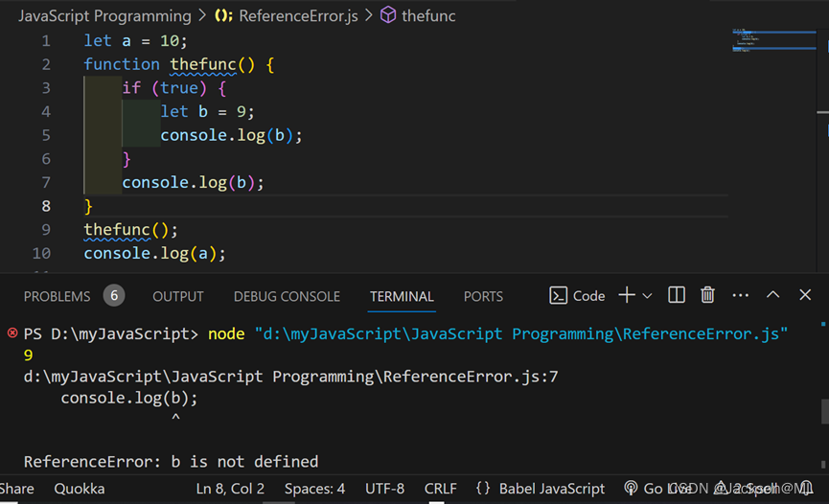This screenshot has width=829, height=504.
Task: Kill the terminal using the trash icon
Action: (707, 295)
